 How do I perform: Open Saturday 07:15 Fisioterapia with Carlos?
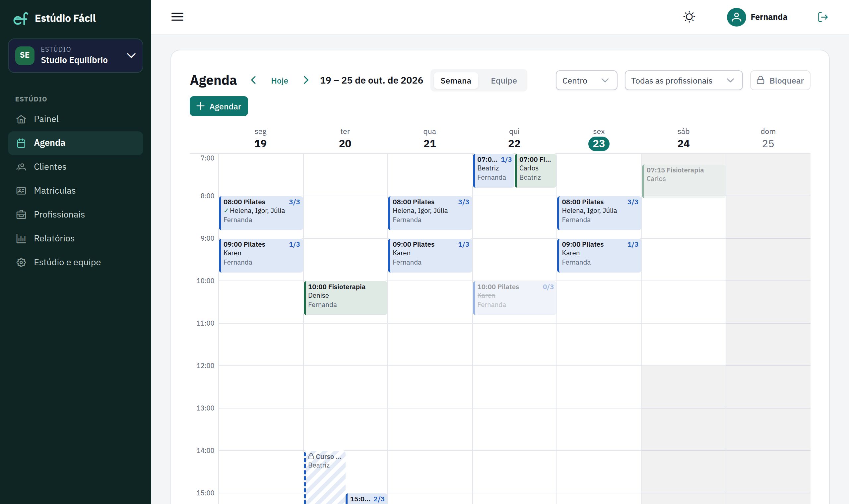(x=684, y=181)
